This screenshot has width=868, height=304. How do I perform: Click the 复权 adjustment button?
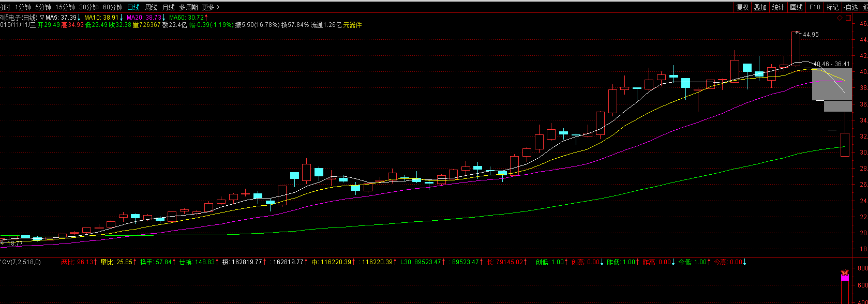coord(743,7)
